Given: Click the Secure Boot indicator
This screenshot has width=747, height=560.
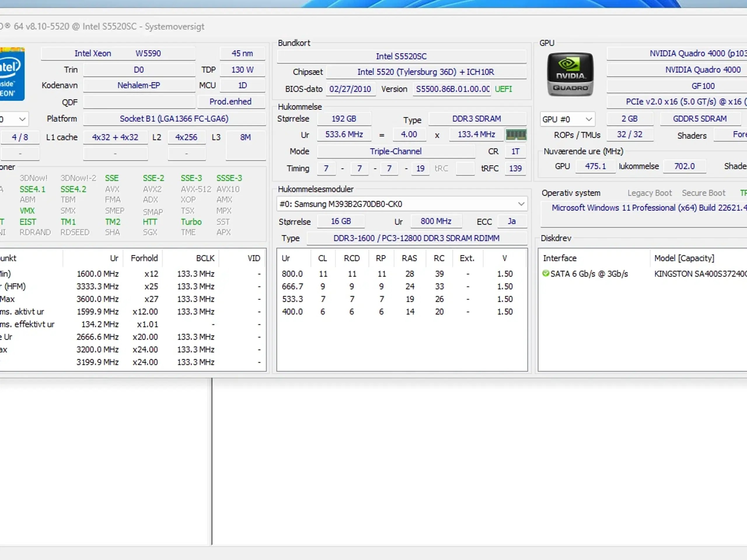Looking at the screenshot, I should pyautogui.click(x=704, y=193).
